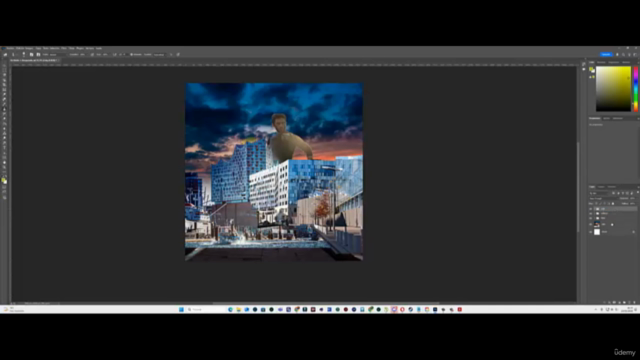Click the Windows Start button
640x360 pixels.
coord(181,309)
